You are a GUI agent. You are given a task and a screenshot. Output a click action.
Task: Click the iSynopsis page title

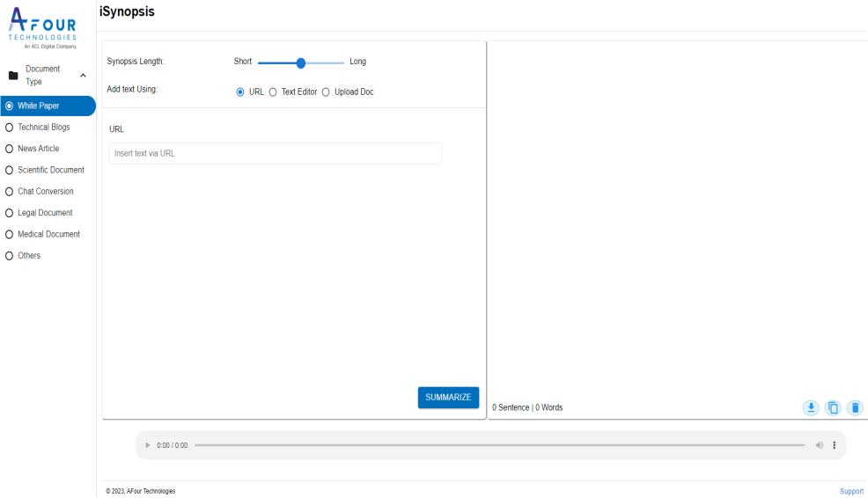tap(127, 11)
